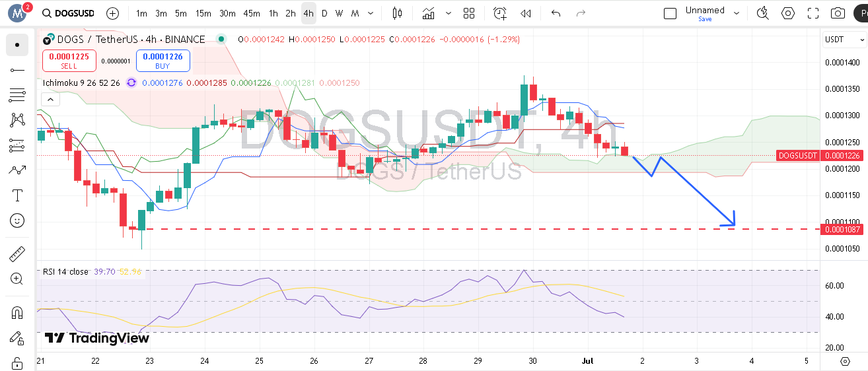
Task: Switch to Monthly (M) timeframe
Action: coord(355,13)
